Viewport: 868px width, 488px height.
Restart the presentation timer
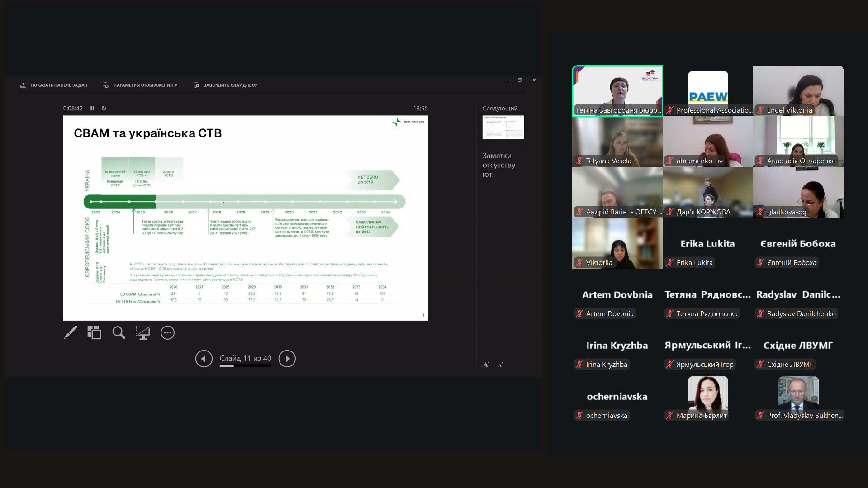click(104, 108)
